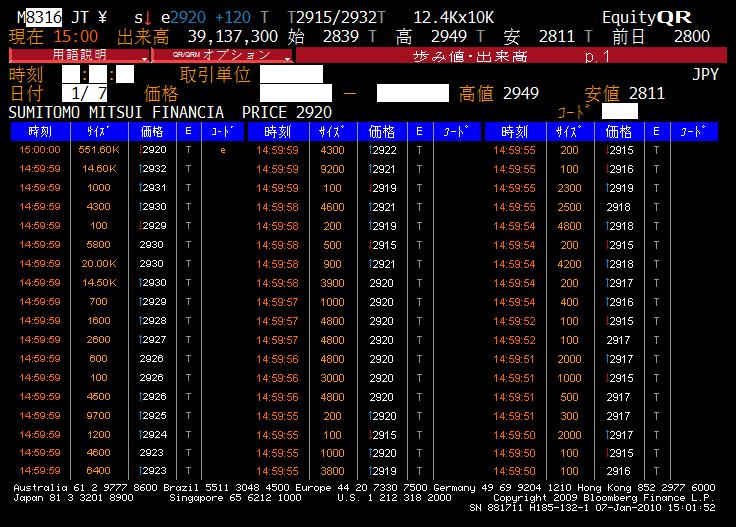The width and height of the screenshot is (736, 527).
Task: Select the 9200 size cell
Action: [x=332, y=169]
